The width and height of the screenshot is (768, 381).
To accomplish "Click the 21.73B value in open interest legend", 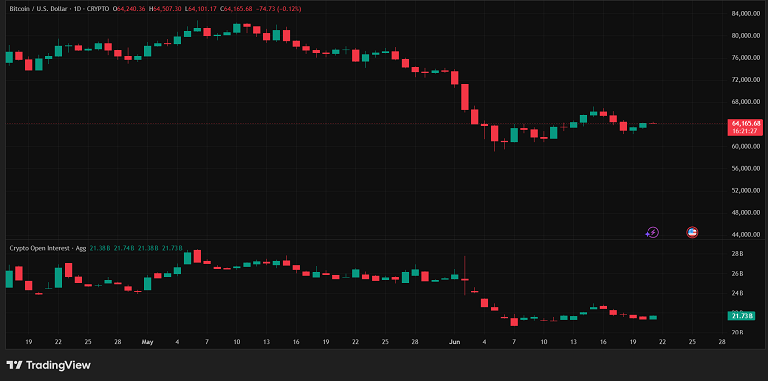I will coord(172,248).
